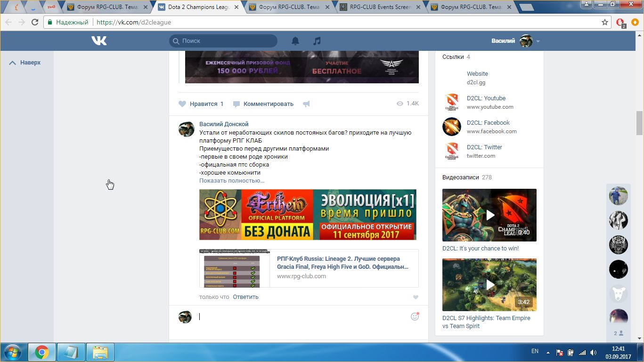Click the VK logo in header
This screenshot has height=362, width=644.
[x=99, y=41]
